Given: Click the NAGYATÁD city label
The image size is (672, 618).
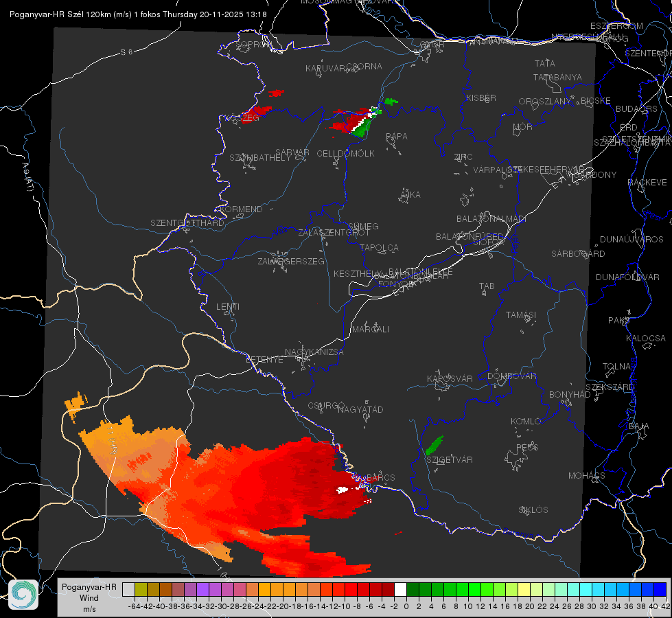Looking at the screenshot, I should click(360, 409).
